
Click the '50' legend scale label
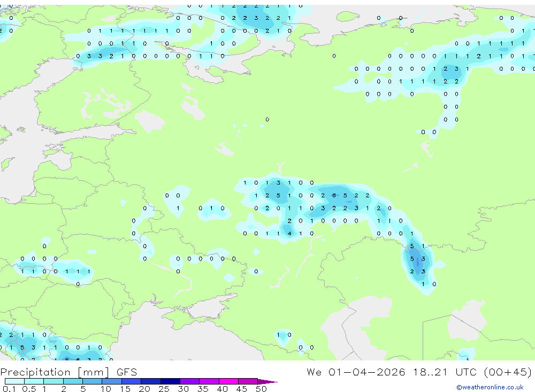[x=261, y=389]
